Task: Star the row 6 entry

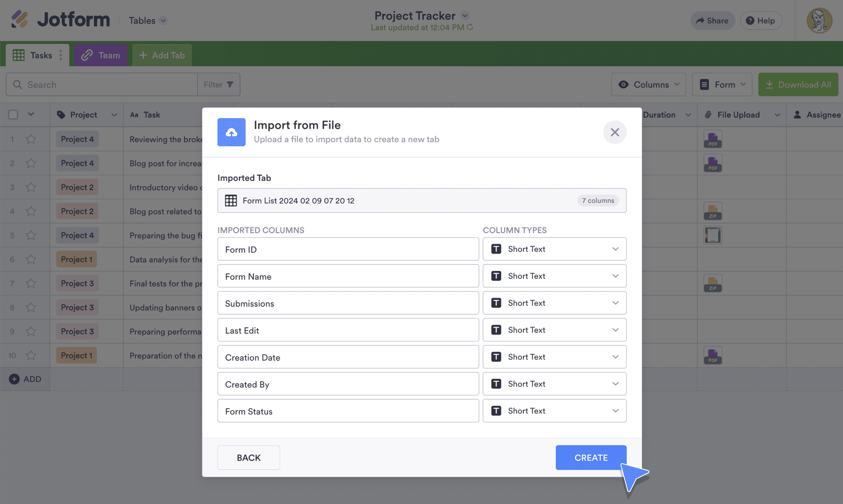Action: [x=31, y=259]
